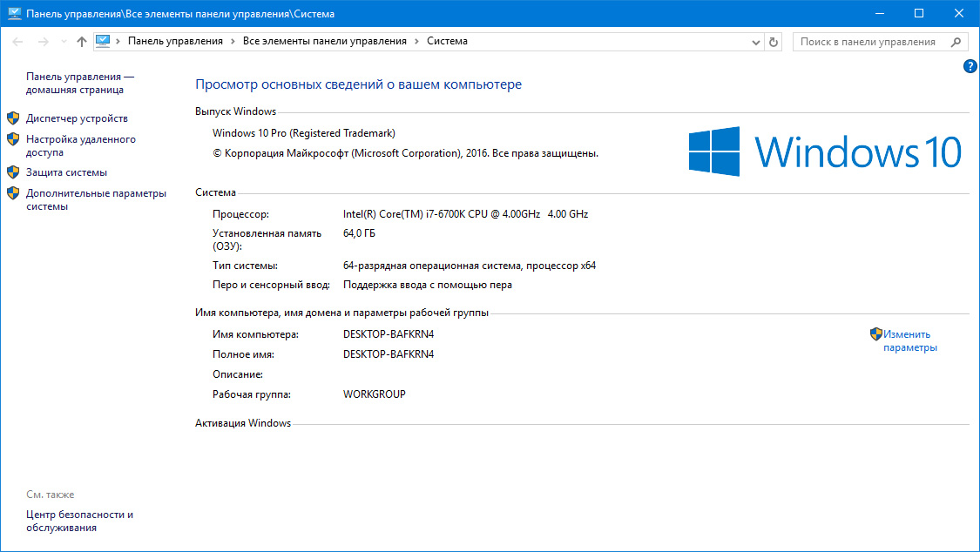Screen dimensions: 980x552
Task: Click the Forward navigation arrow
Action: 44,42
